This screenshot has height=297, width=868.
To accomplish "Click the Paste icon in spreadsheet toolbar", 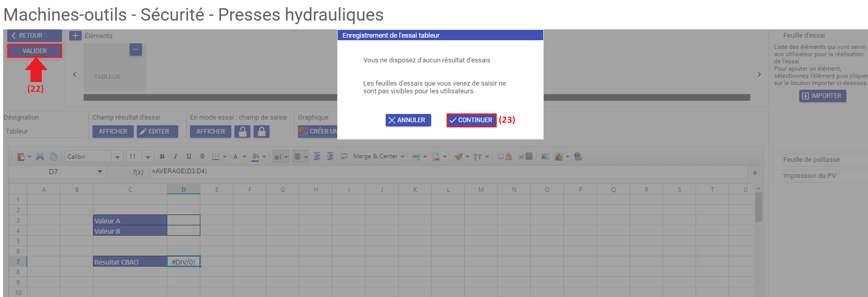I will pos(21,157).
